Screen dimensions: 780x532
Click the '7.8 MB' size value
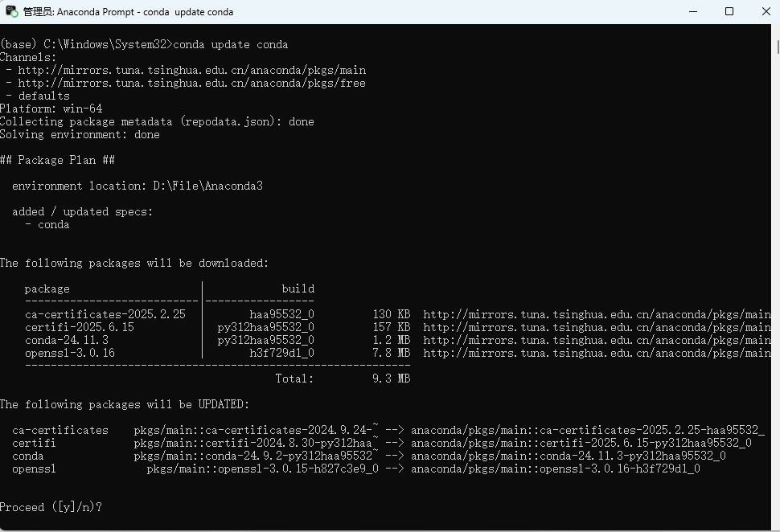[x=392, y=354]
